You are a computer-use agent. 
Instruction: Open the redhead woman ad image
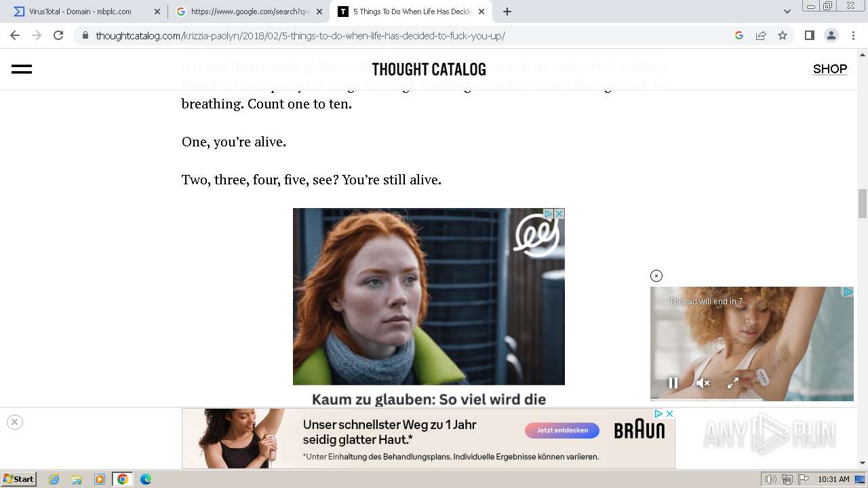pyautogui.click(x=429, y=296)
